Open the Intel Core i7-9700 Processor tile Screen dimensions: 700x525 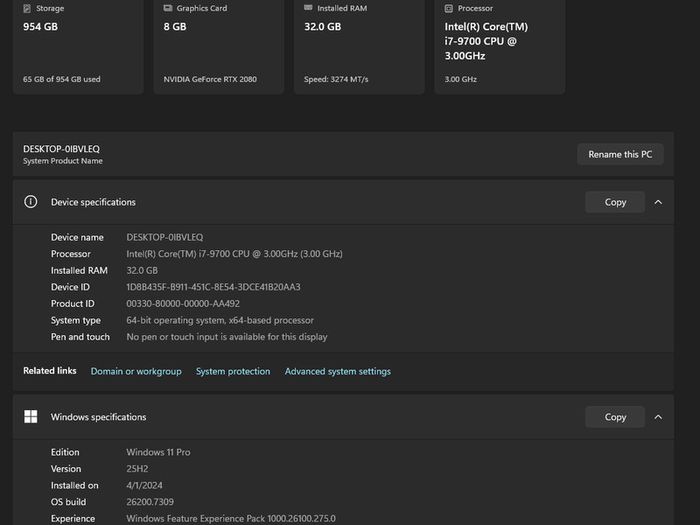click(x=500, y=45)
